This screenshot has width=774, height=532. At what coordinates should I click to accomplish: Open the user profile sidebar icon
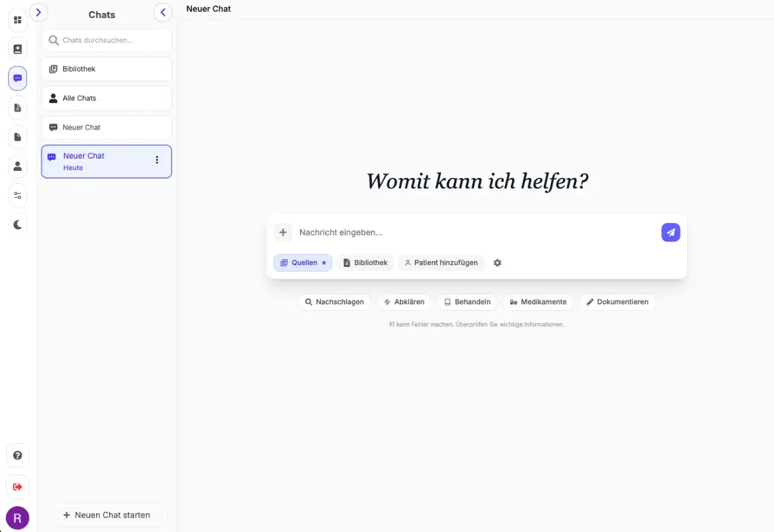pyautogui.click(x=17, y=166)
